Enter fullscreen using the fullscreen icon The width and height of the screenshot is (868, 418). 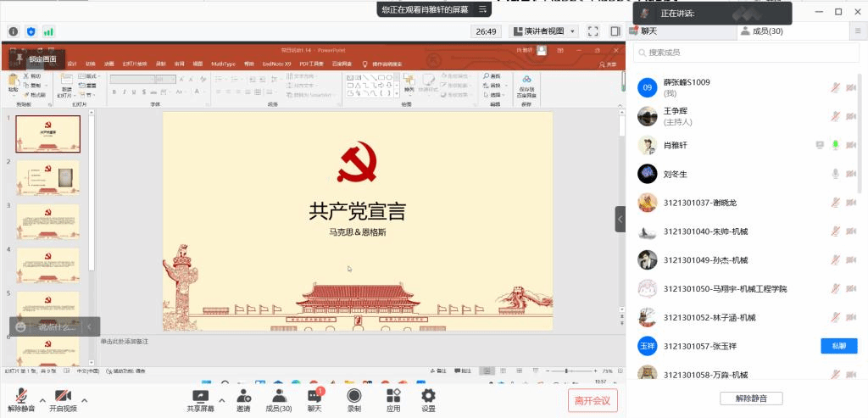coord(593,31)
